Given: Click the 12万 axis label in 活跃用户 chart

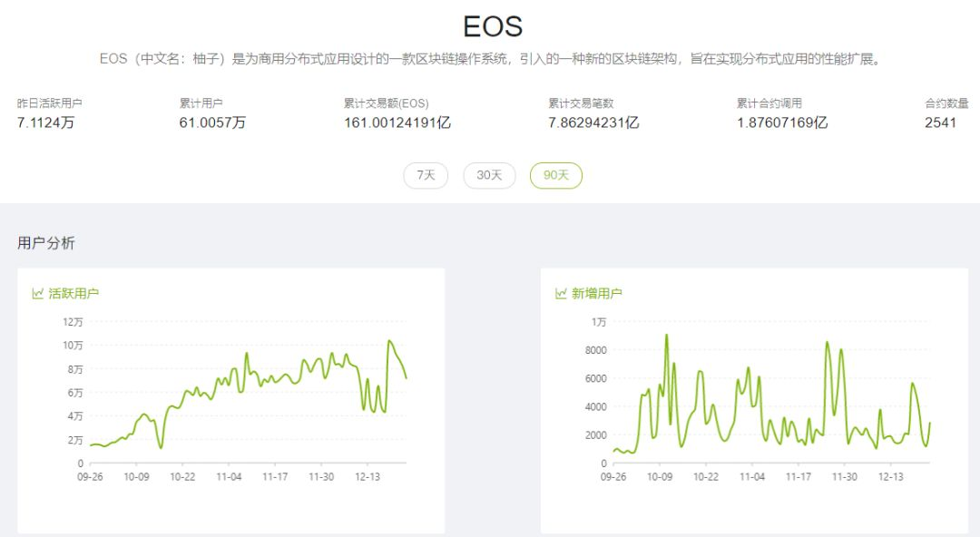Looking at the screenshot, I should (73, 322).
